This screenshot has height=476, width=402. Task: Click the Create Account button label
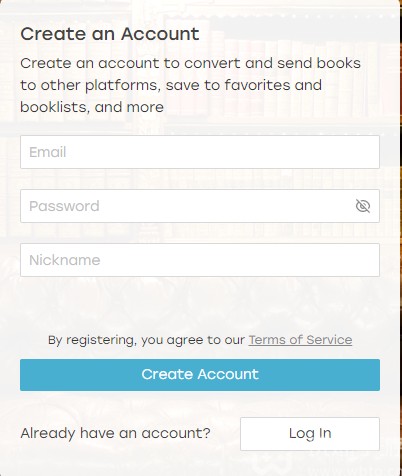click(200, 374)
